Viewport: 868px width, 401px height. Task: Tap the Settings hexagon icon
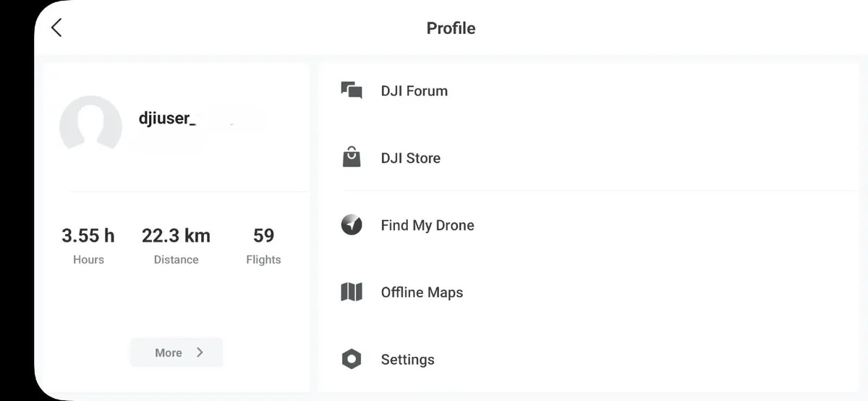click(x=352, y=359)
